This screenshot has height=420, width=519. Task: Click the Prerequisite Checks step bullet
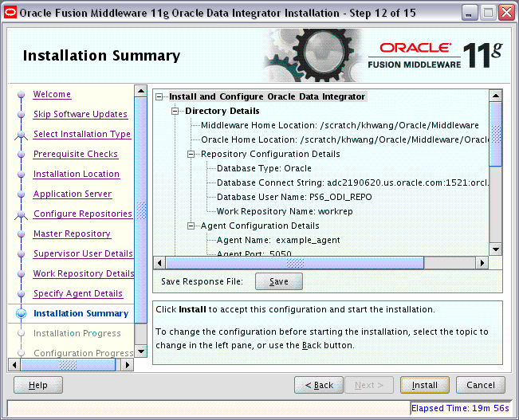tap(22, 155)
